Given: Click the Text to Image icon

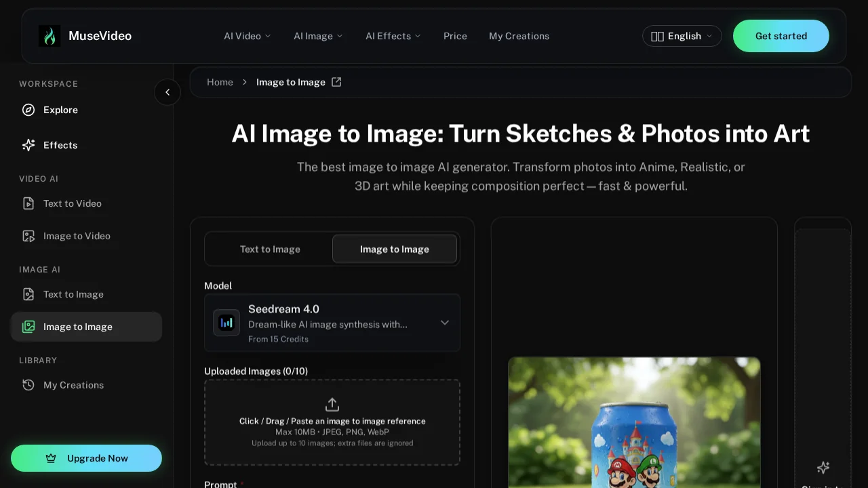Looking at the screenshot, I should coord(28,294).
